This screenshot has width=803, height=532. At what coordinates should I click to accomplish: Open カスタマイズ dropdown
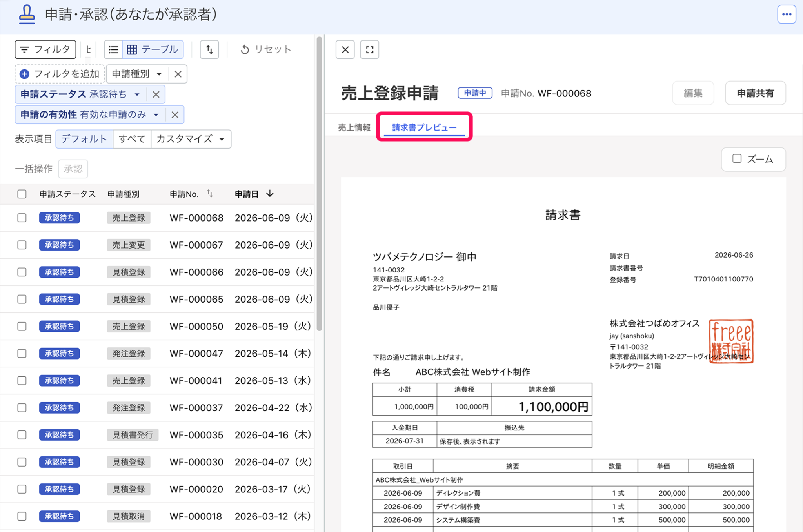pyautogui.click(x=191, y=139)
